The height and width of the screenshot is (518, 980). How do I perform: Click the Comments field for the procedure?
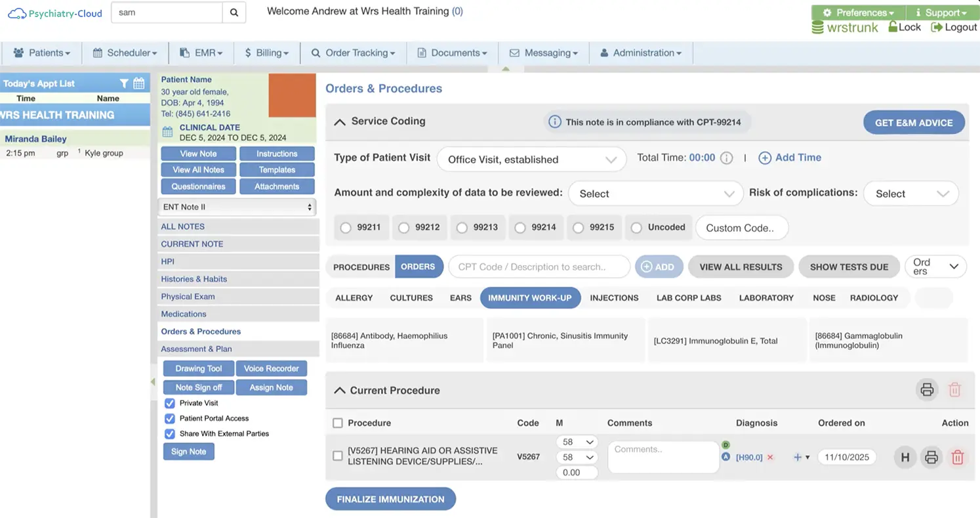(663, 457)
